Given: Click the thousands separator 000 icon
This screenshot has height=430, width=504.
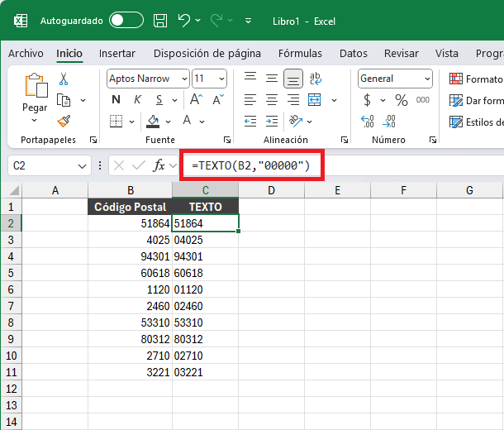Looking at the screenshot, I should pos(423,100).
